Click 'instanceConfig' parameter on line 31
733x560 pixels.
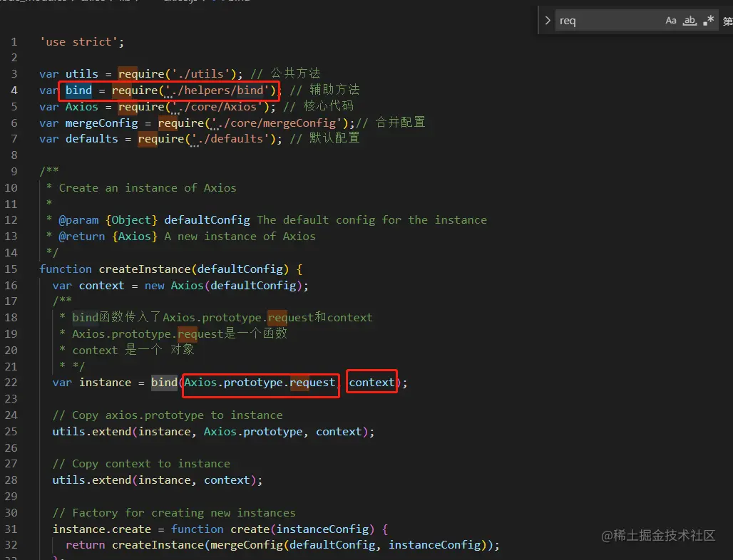point(322,529)
